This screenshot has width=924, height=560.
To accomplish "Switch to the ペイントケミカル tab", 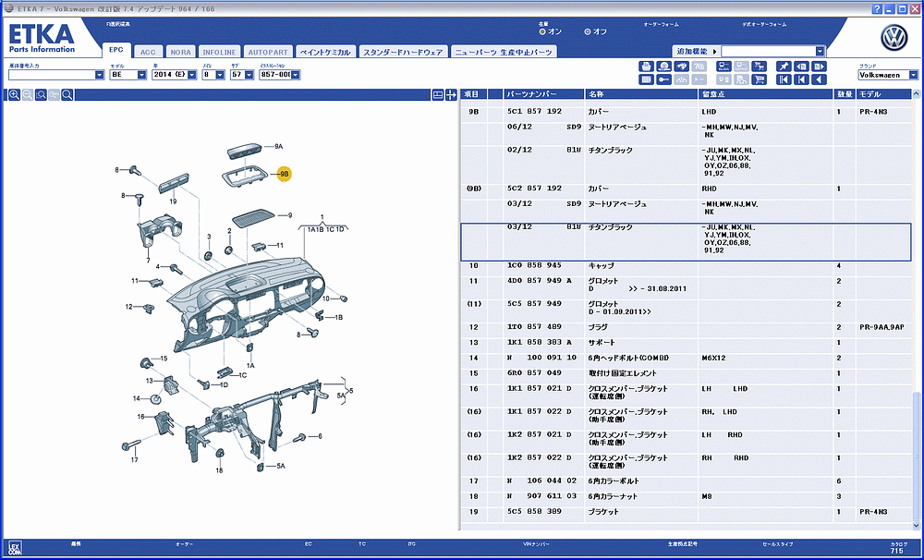I will [325, 52].
